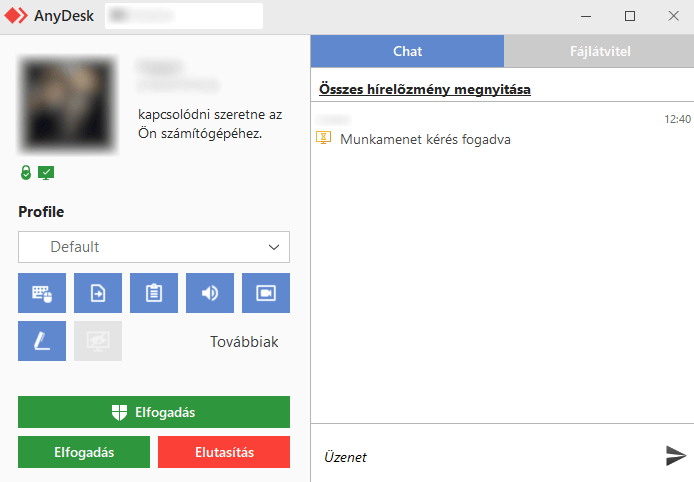Click the green verified monitor icon

[46, 173]
